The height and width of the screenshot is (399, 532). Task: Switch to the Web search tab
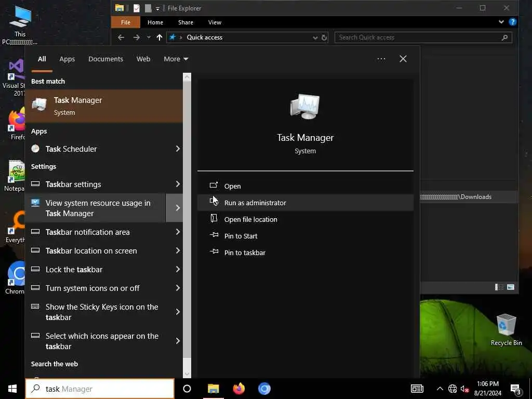143,59
